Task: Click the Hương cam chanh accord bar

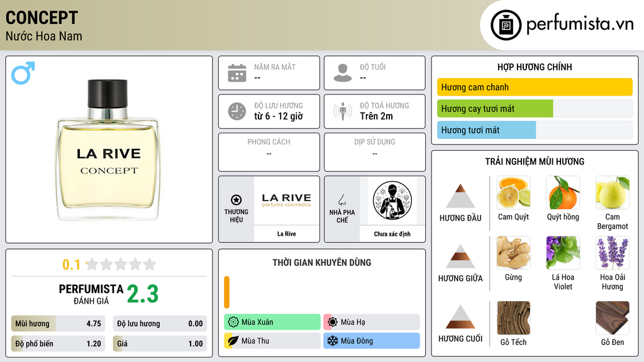Action: (x=535, y=87)
